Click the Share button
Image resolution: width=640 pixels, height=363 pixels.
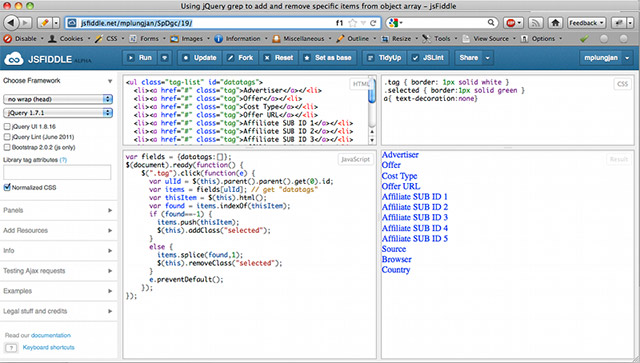(x=469, y=58)
